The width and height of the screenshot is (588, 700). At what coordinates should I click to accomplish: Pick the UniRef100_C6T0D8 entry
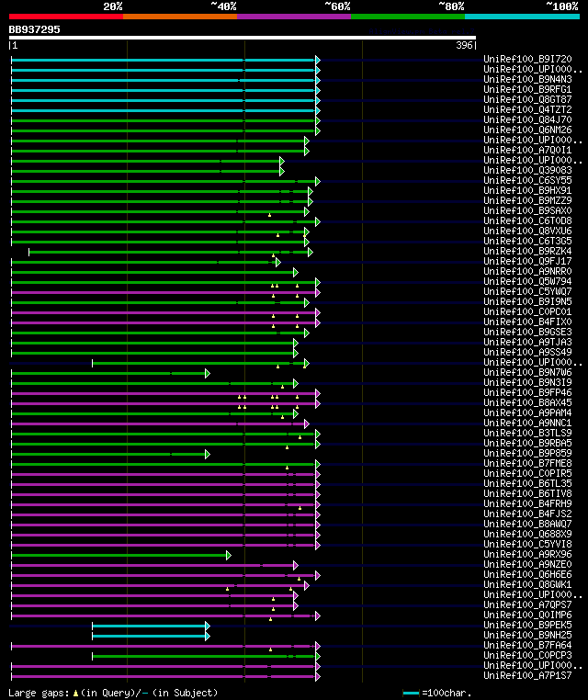click(x=527, y=220)
